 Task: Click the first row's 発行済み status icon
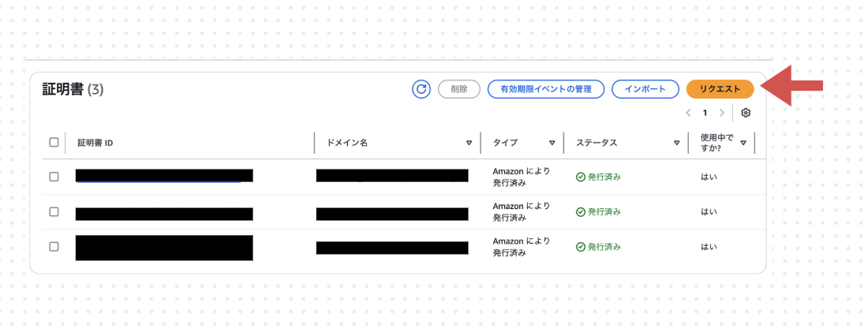click(581, 177)
